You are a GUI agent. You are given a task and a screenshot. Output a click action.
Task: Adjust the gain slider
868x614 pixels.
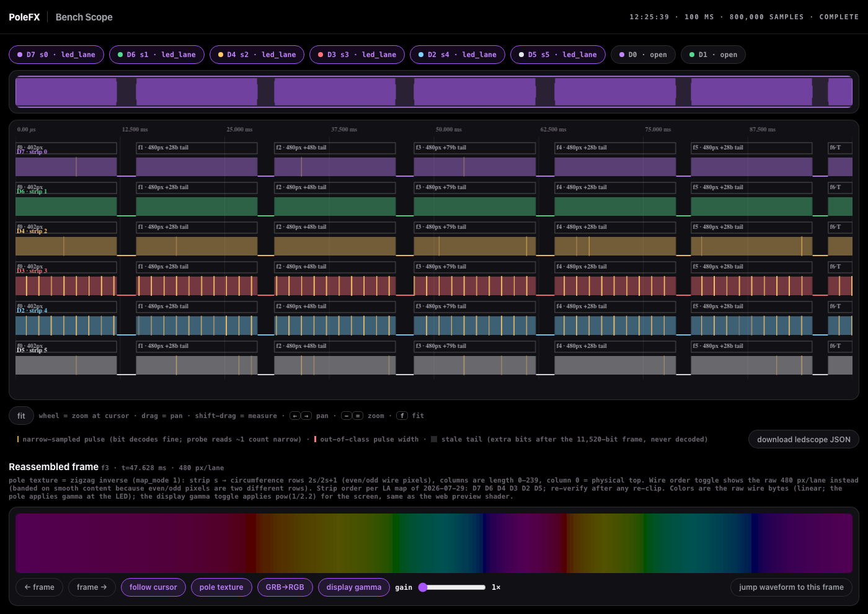(452, 587)
